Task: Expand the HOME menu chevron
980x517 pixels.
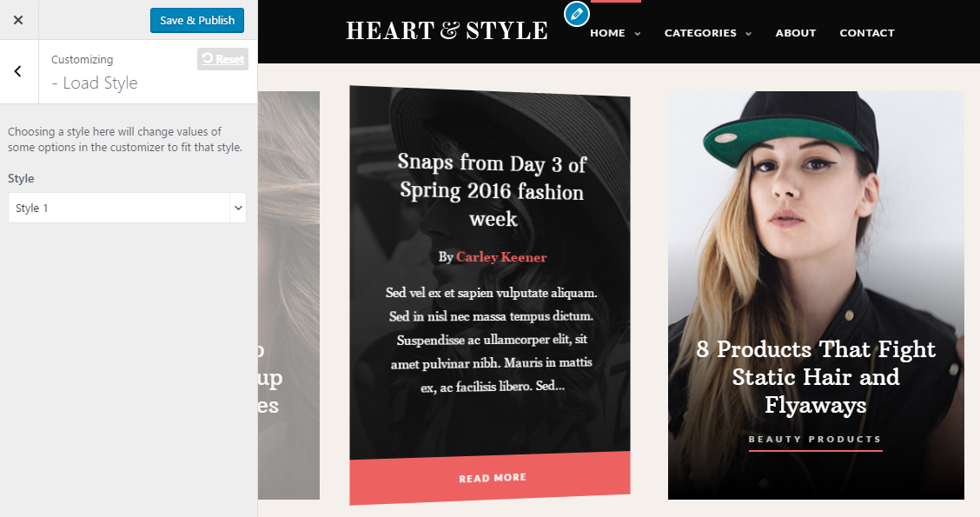Action: tap(638, 34)
